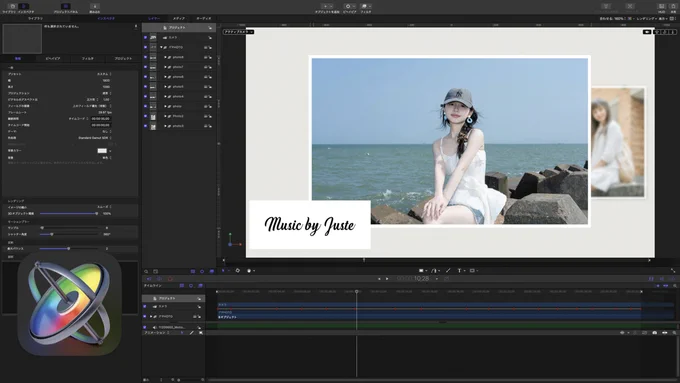This screenshot has height=383, width=680.
Task: Click the Add Object toolbar icon
Action: (327, 6)
